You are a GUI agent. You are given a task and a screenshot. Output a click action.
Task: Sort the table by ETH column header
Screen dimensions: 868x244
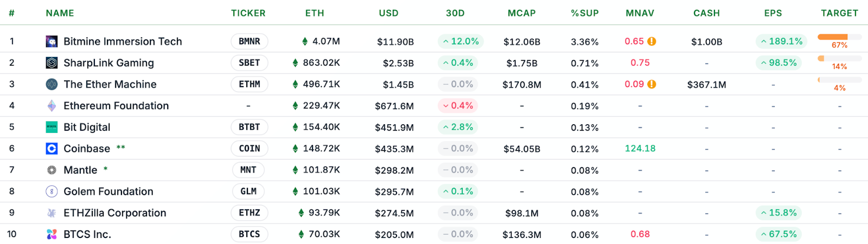(315, 13)
